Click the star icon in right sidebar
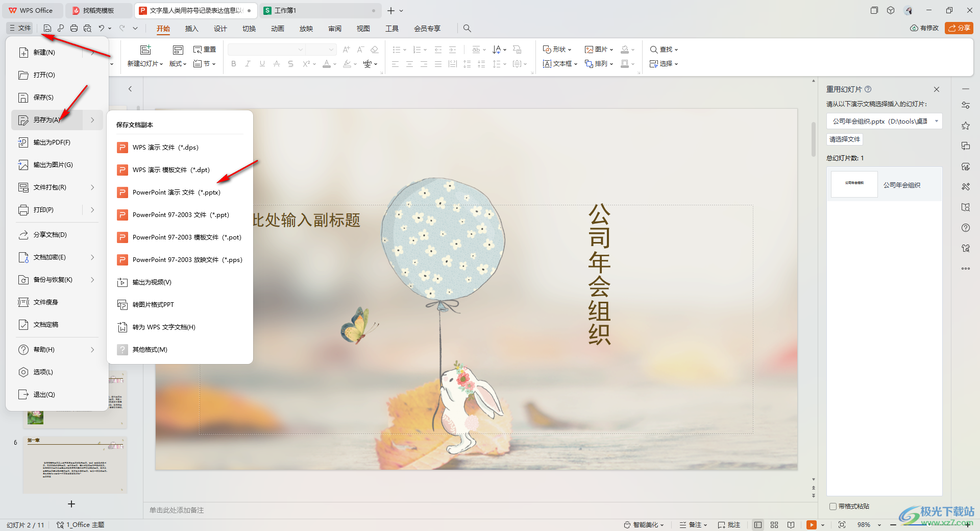Screen dimensions: 980x531 point(966,126)
